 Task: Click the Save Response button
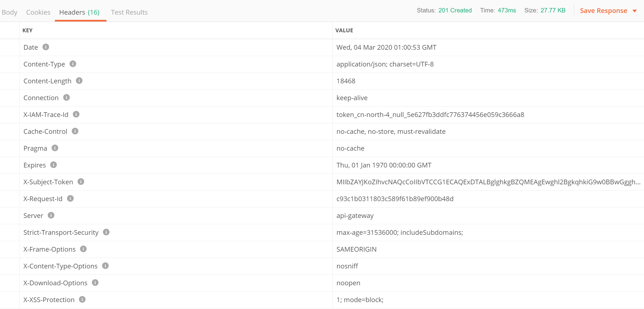point(603,11)
